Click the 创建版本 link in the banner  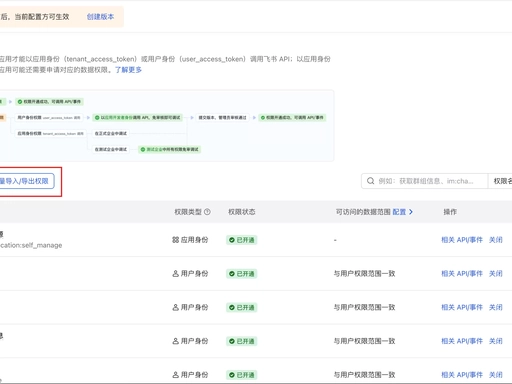(x=100, y=17)
